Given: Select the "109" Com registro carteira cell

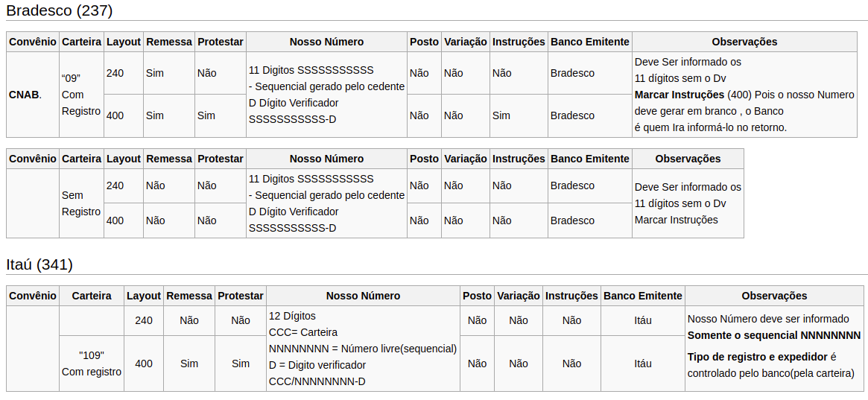Looking at the screenshot, I should [x=92, y=364].
